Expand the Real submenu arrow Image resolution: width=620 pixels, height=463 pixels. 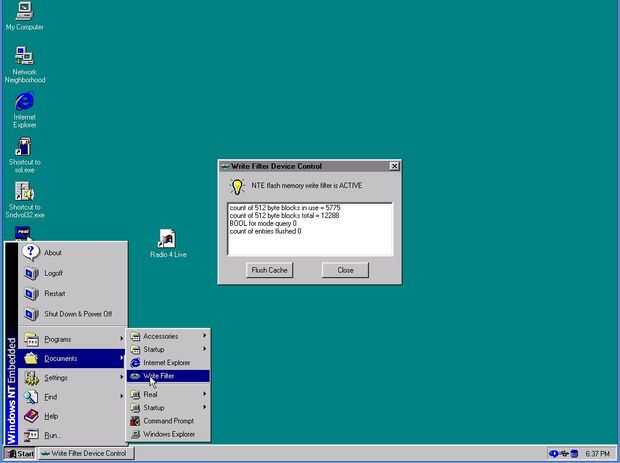coord(204,394)
